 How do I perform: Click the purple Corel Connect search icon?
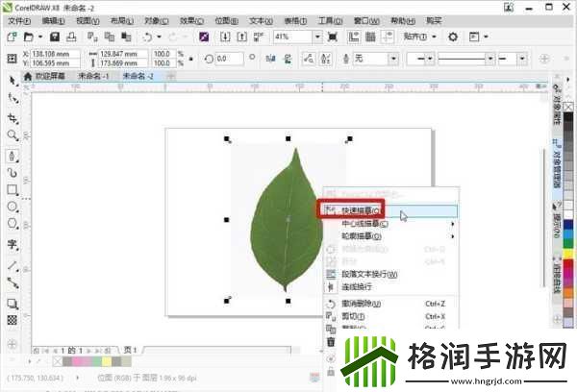(x=204, y=37)
